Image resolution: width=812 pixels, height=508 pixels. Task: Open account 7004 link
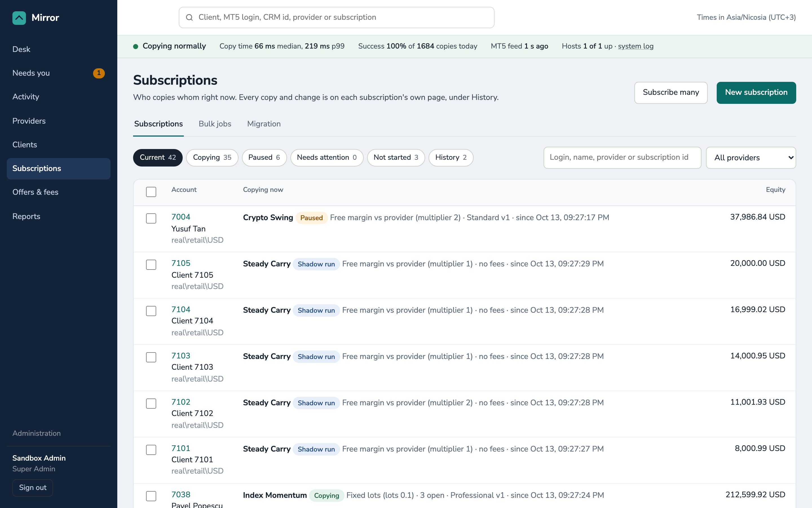click(180, 217)
